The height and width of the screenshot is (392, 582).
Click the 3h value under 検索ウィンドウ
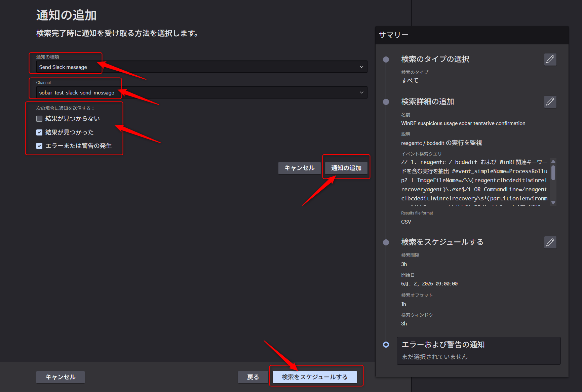(x=404, y=324)
